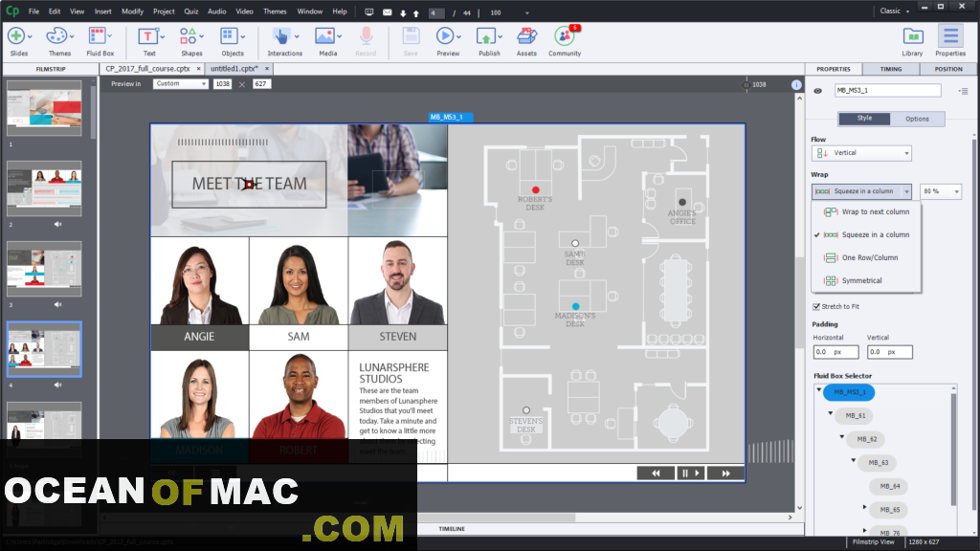Click the fast-forward button on the slide
The width and height of the screenshot is (980, 551).
coord(725,474)
